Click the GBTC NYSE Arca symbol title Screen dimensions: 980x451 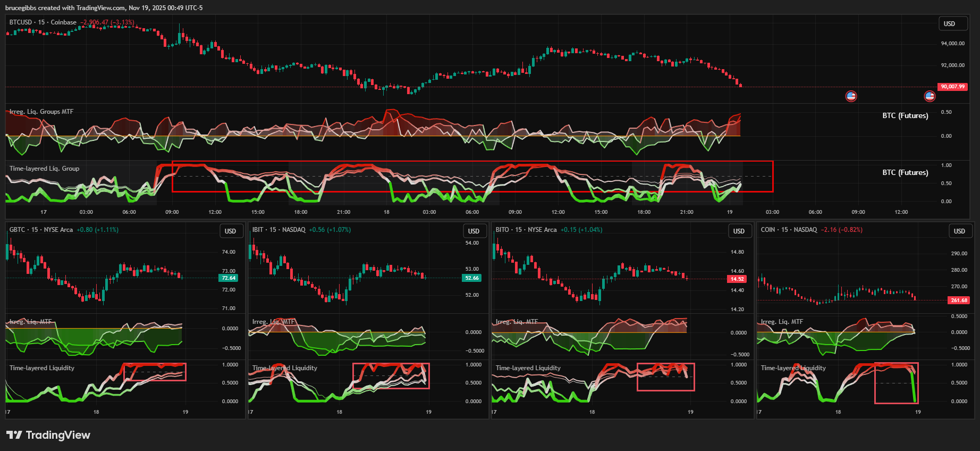pyautogui.click(x=41, y=230)
